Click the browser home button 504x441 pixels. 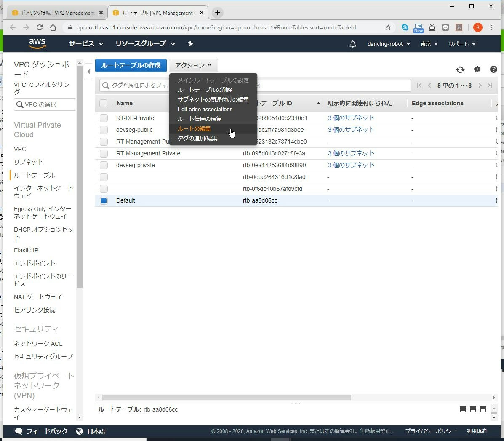53,28
